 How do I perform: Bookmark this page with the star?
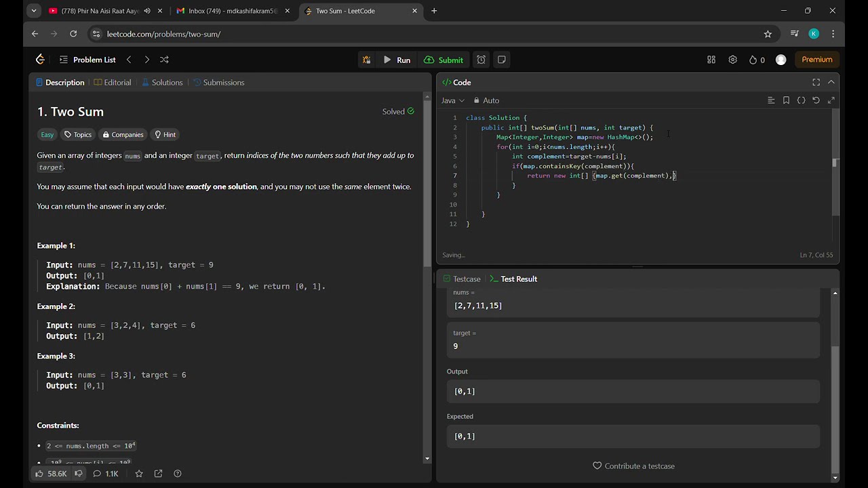tap(768, 34)
